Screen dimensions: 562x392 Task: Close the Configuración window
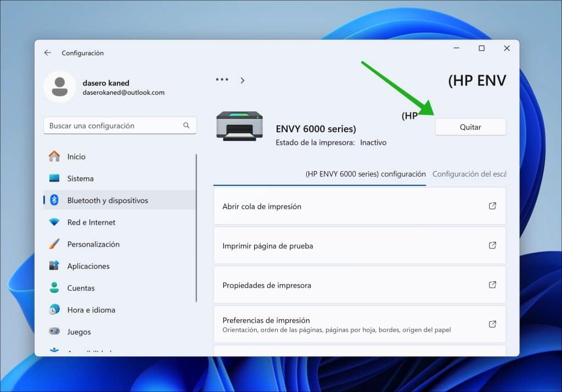tap(507, 48)
